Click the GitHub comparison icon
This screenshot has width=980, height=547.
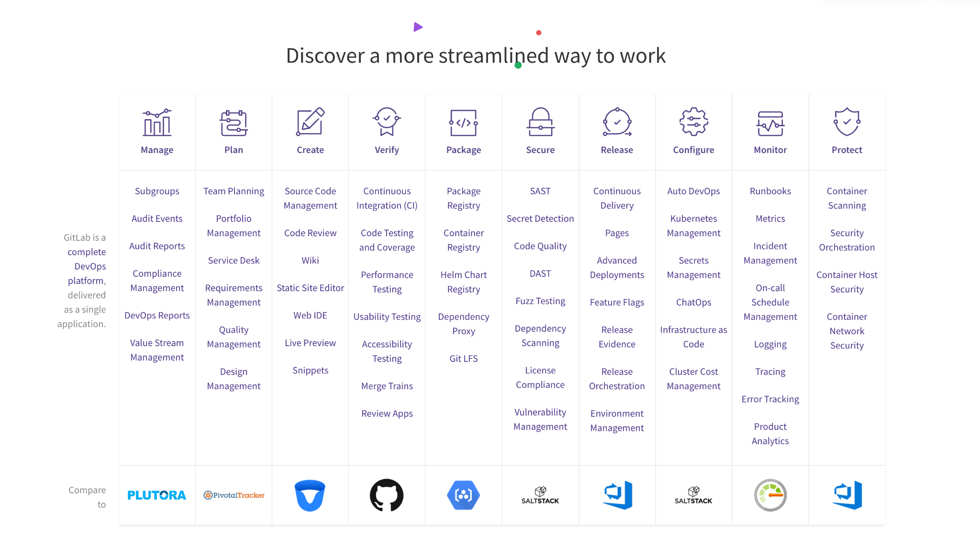coord(387,495)
